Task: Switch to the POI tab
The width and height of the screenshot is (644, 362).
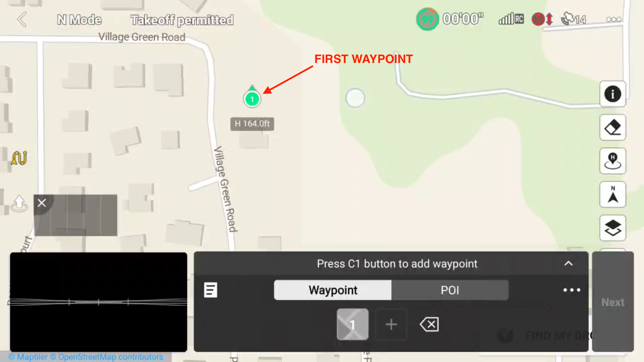Action: tap(450, 290)
